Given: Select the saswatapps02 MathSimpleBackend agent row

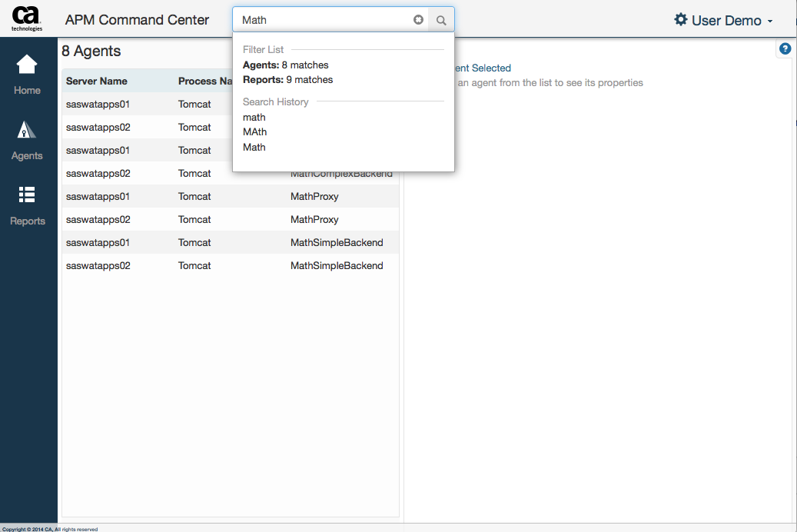Looking at the screenshot, I should 231,265.
